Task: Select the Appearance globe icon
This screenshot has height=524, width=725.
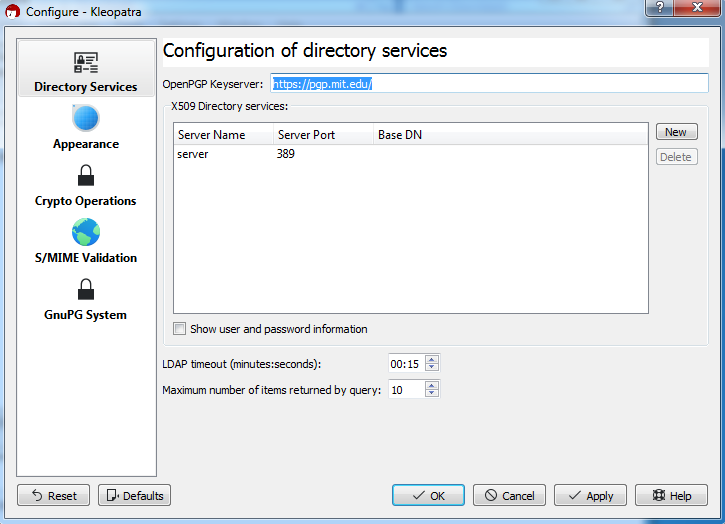Action: pyautogui.click(x=86, y=118)
